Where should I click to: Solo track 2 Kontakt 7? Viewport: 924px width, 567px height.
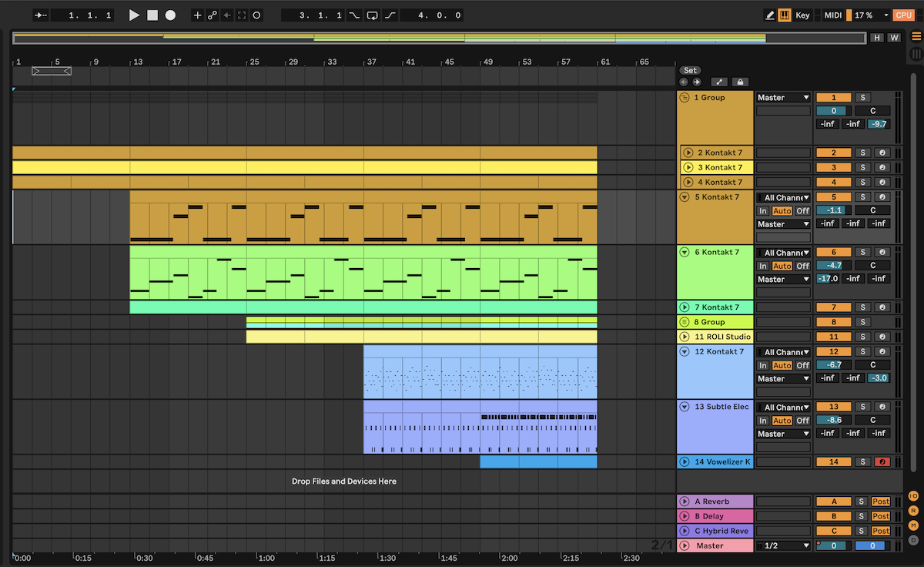862,153
